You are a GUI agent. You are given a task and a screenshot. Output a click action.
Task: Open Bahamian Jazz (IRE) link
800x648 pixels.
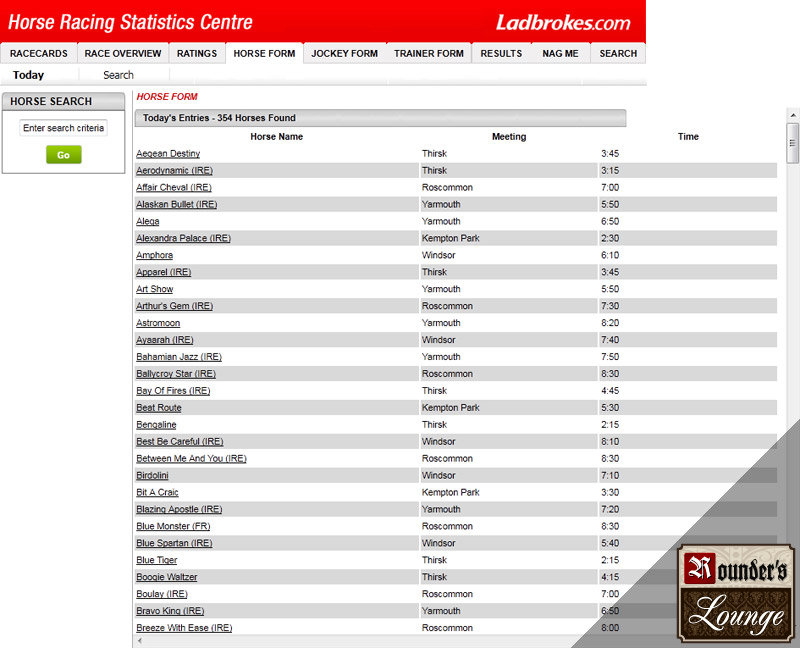pos(179,357)
